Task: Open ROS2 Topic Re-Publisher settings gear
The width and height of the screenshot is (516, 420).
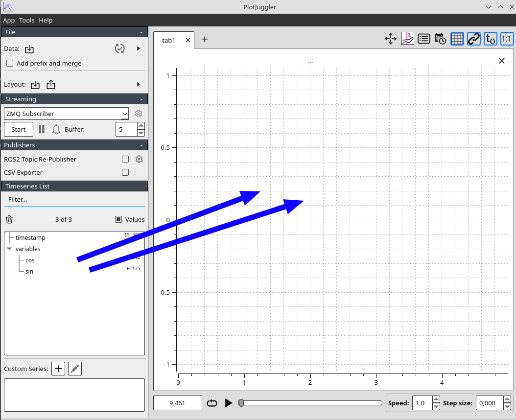Action: [139, 159]
